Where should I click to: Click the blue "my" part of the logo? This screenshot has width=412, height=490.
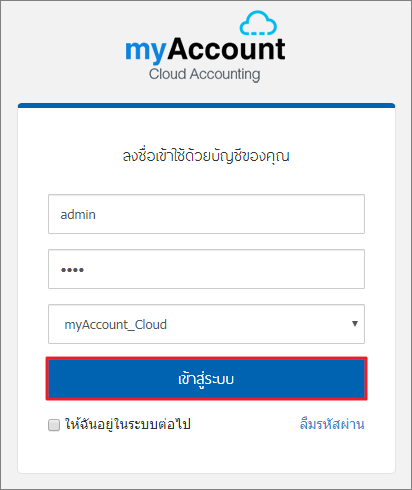(145, 52)
